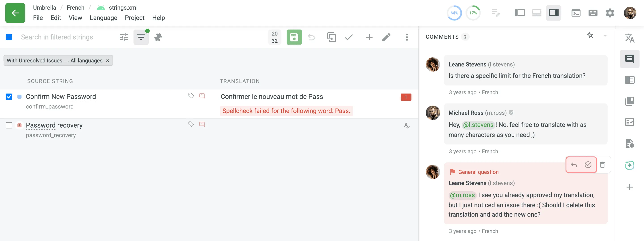Image resolution: width=644 pixels, height=241 pixels.
Task: Reply to the General question comment
Action: click(x=574, y=165)
